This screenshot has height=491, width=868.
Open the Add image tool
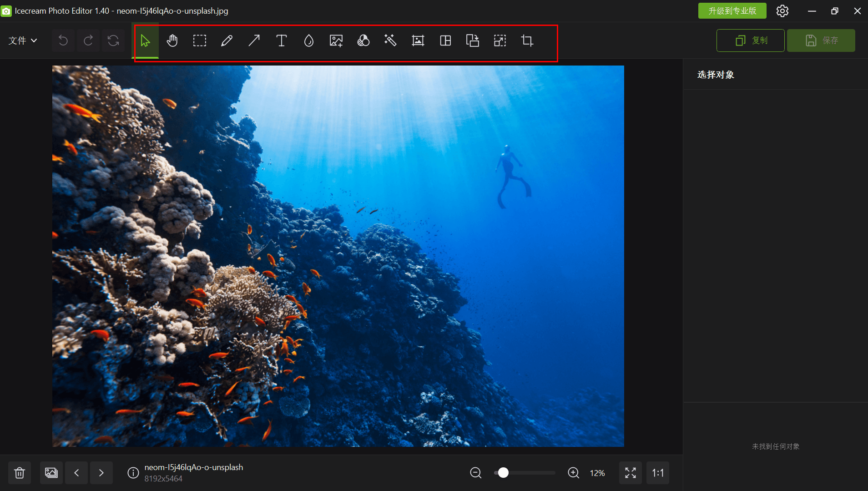[336, 41]
